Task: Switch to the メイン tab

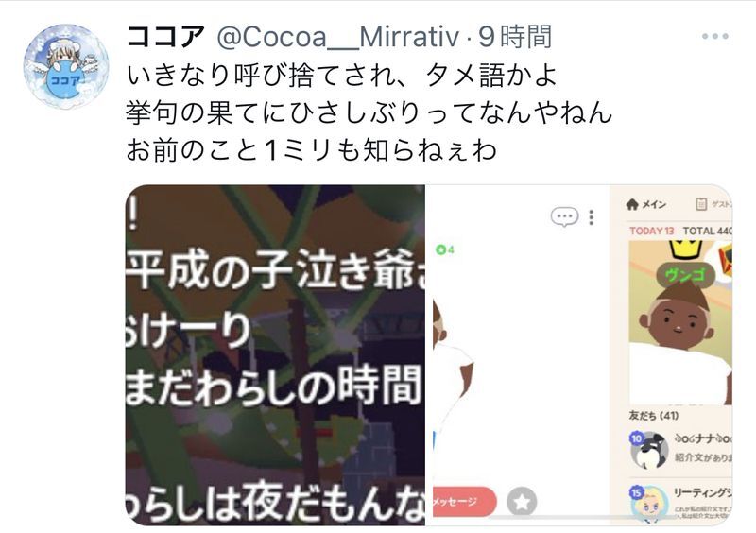Action: click(646, 204)
